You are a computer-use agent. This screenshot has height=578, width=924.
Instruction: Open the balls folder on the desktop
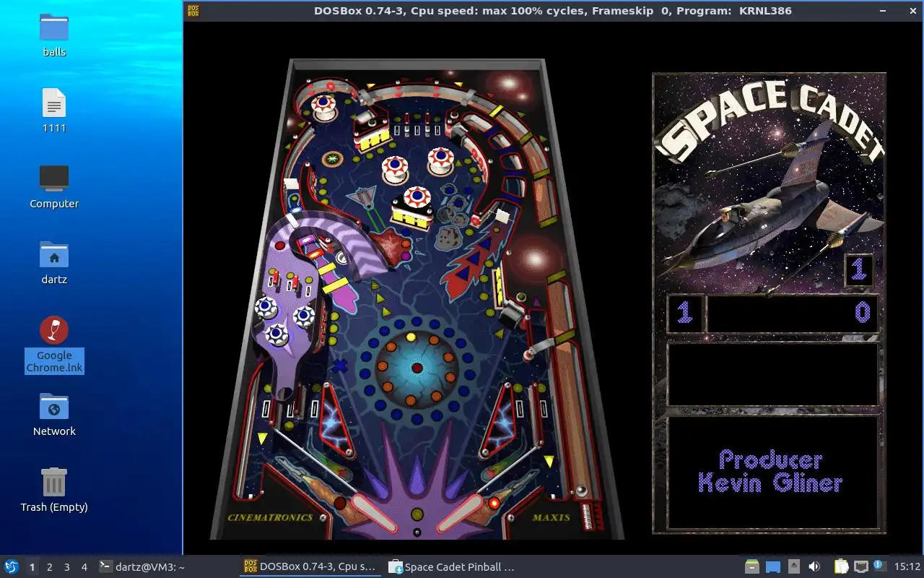point(54,27)
